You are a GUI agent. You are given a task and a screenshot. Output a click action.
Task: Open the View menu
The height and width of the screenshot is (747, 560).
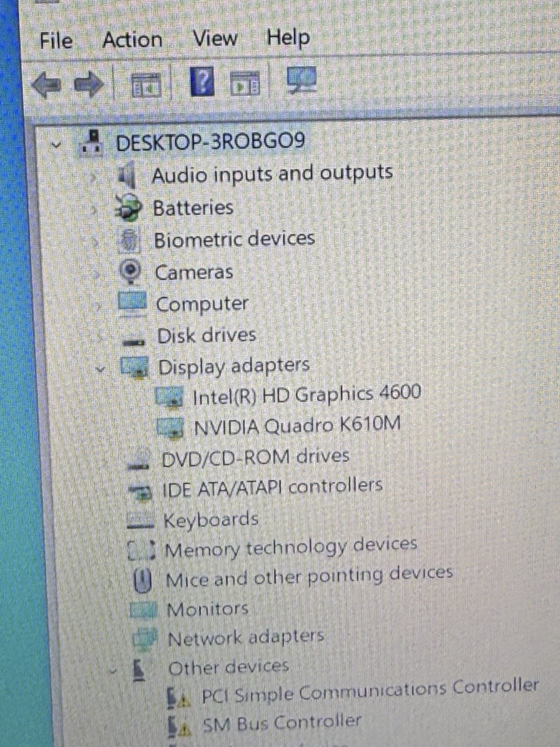[x=215, y=38]
